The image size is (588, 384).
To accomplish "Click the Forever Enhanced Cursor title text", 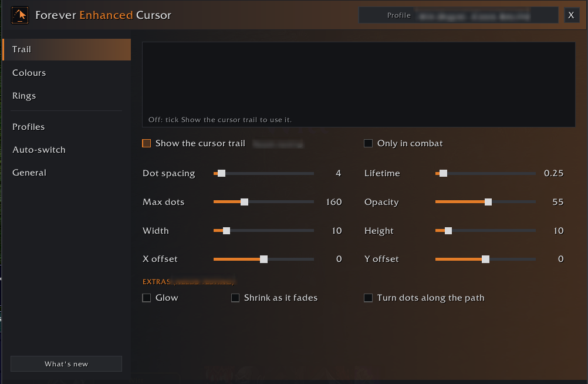I will (x=103, y=15).
